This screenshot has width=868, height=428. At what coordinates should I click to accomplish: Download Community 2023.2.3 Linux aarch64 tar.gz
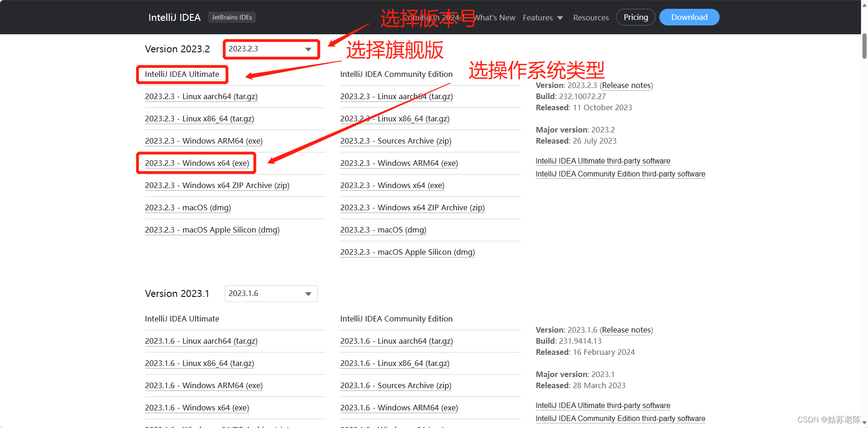coord(396,96)
